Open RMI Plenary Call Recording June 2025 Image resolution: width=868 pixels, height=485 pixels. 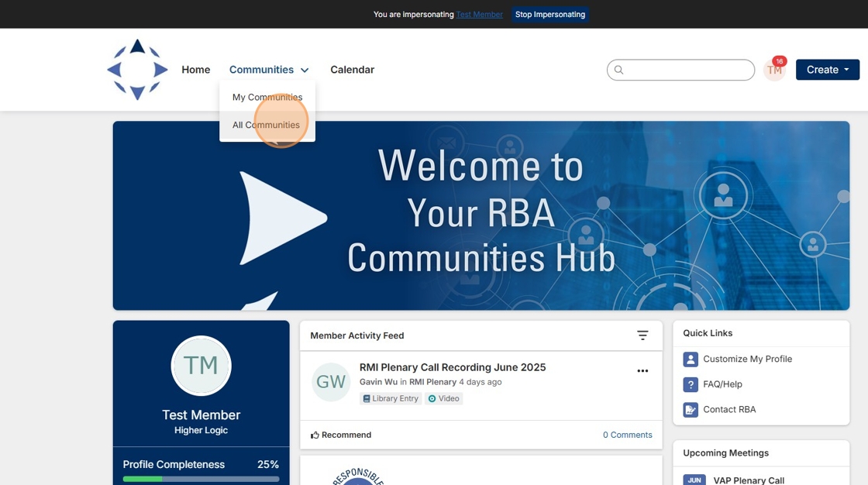click(x=453, y=367)
